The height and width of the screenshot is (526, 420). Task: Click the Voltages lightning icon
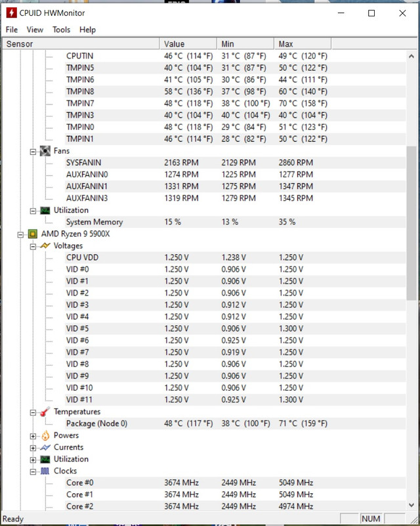coord(45,246)
